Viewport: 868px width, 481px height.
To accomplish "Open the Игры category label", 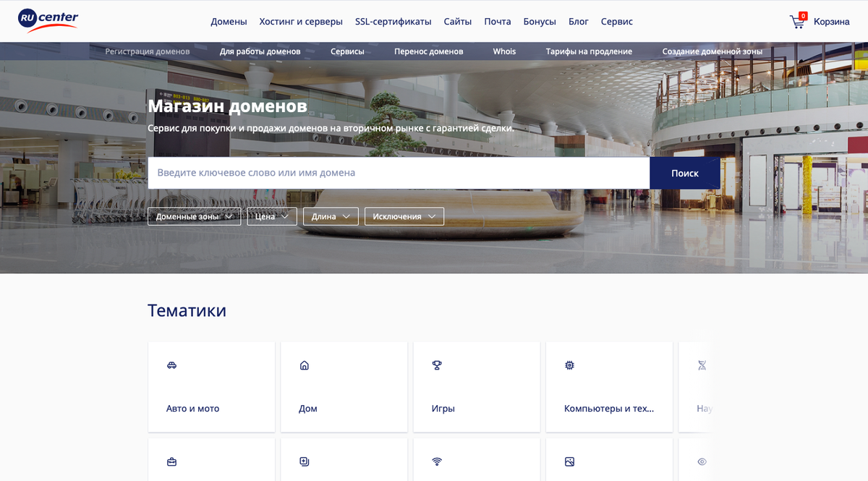I will 443,409.
